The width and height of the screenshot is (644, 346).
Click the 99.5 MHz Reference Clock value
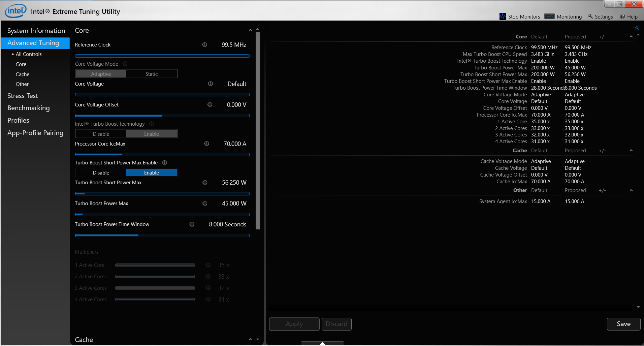coord(234,45)
